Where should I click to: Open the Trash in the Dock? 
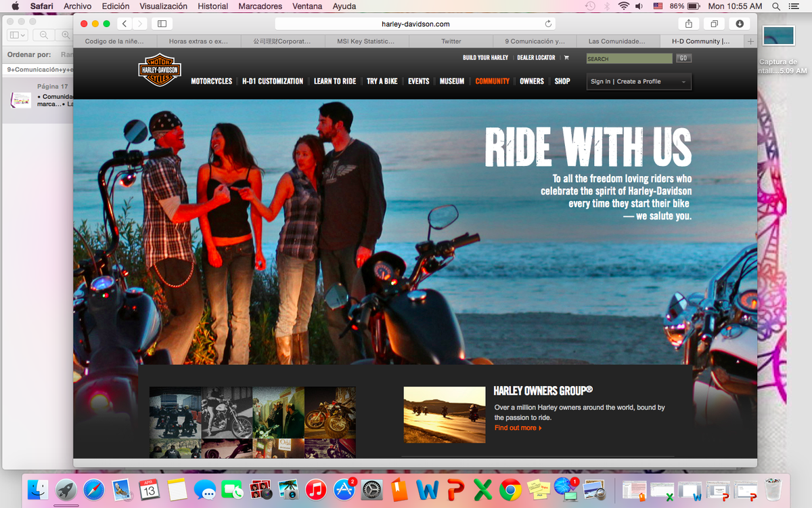click(x=773, y=489)
